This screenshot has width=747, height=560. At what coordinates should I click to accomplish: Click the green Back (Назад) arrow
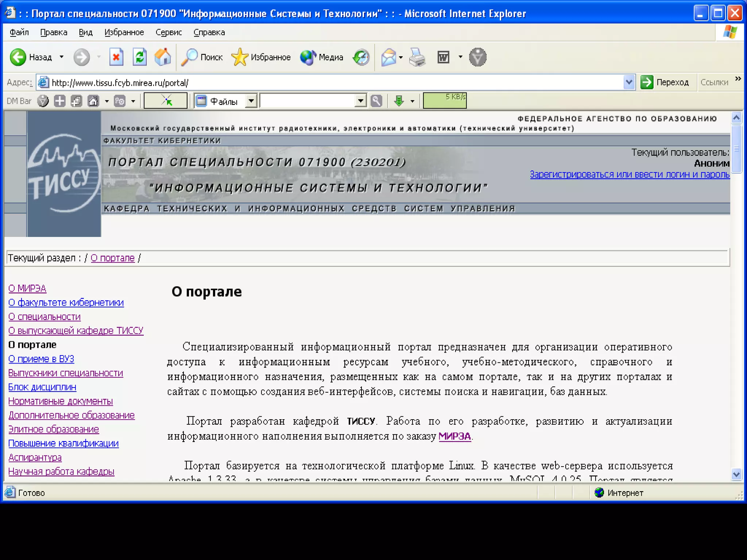pyautogui.click(x=18, y=57)
